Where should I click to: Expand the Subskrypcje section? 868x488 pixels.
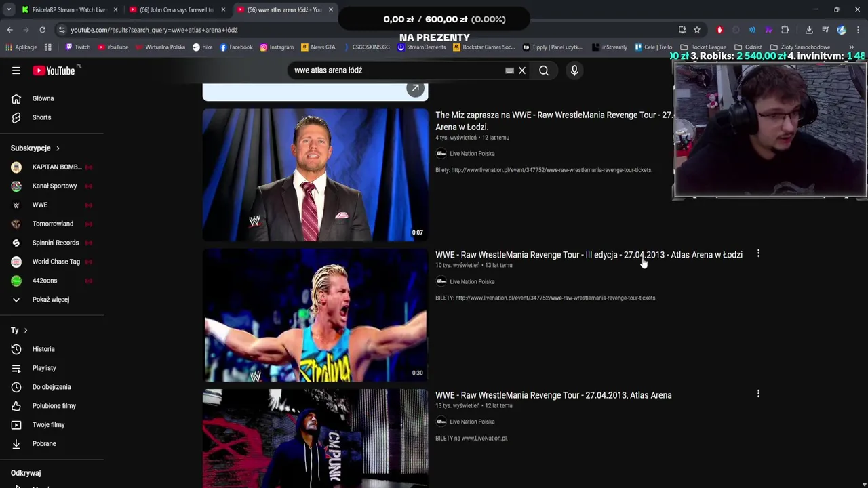[x=35, y=148]
